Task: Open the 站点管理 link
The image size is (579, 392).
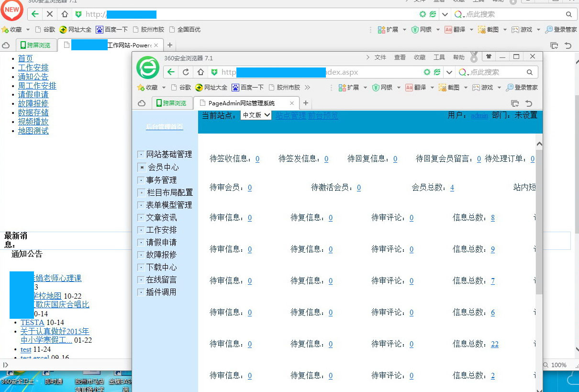Action: [290, 115]
